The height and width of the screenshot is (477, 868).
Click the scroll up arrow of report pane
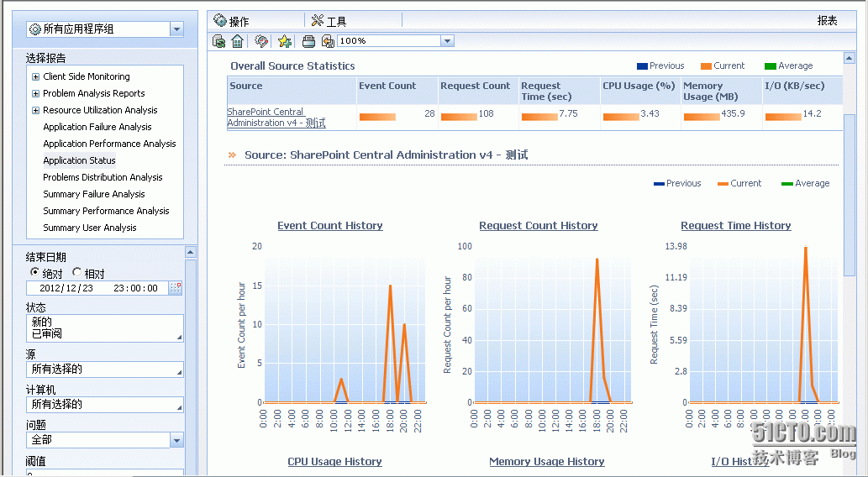[x=850, y=58]
